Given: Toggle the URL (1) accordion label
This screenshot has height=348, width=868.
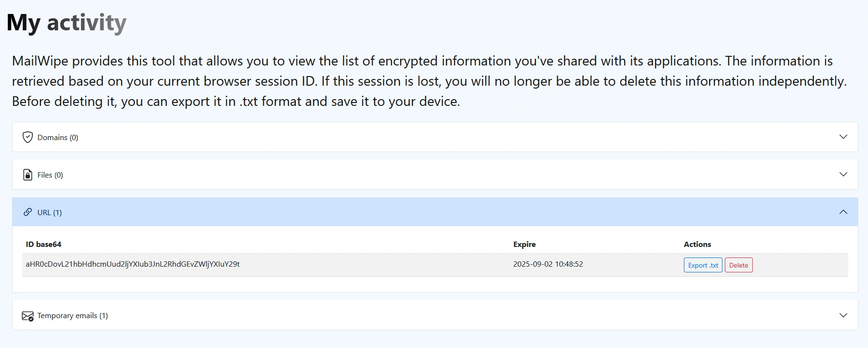Looking at the screenshot, I should [x=50, y=213].
